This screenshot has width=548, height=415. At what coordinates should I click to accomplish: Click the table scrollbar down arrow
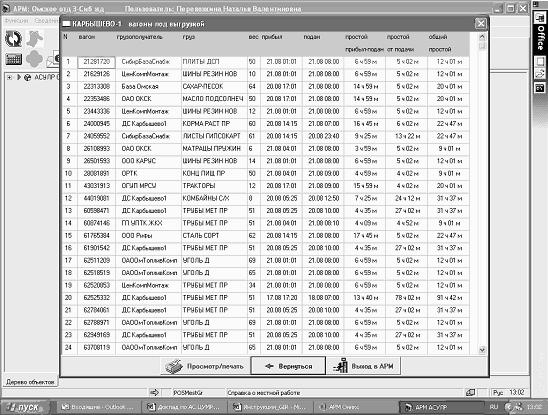click(x=482, y=350)
